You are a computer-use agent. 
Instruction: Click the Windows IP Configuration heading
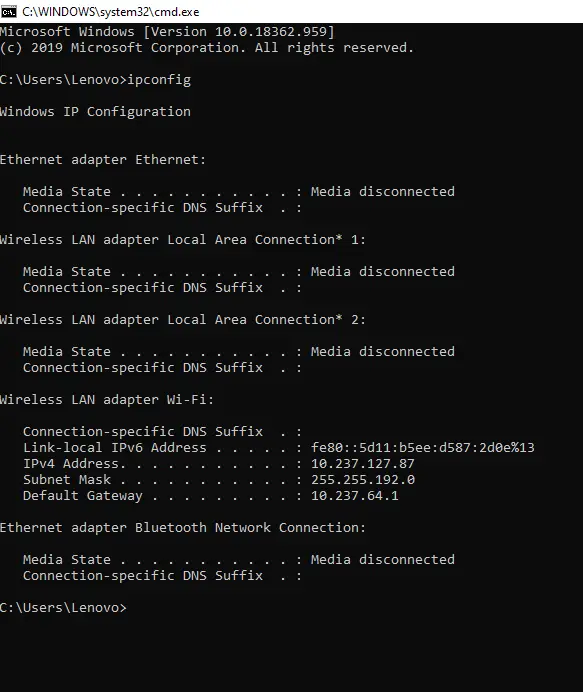pyautogui.click(x=95, y=112)
